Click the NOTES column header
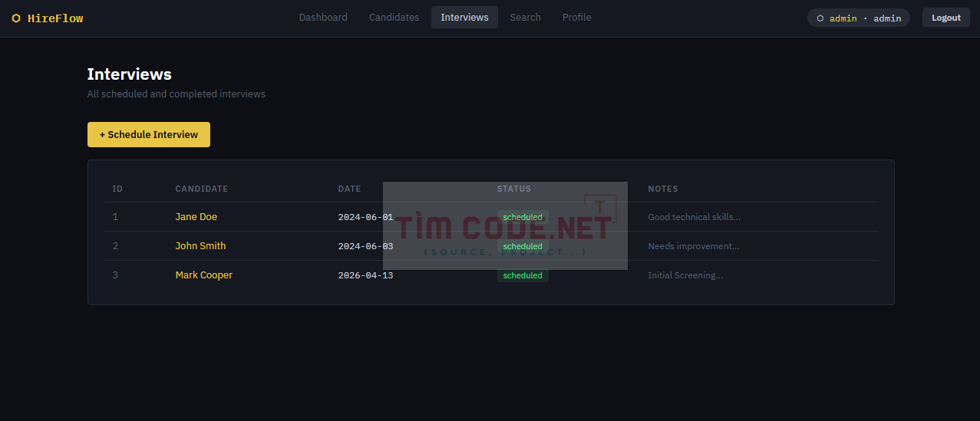 click(663, 189)
